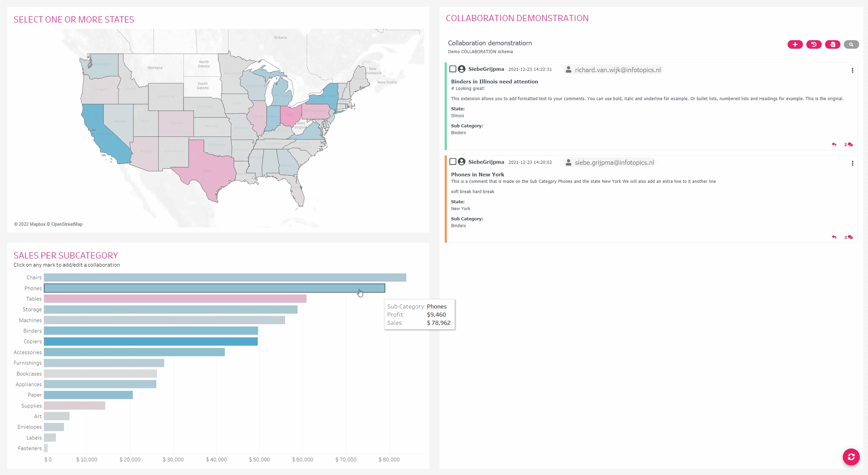Open search with the gray magnifier button
868x475 pixels.
pyautogui.click(x=851, y=44)
